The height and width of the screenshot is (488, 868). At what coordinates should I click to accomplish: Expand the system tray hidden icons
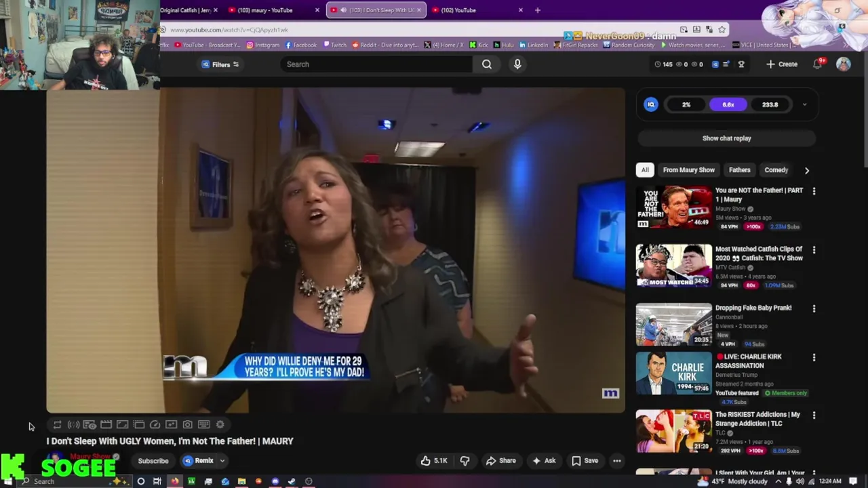[x=778, y=481]
